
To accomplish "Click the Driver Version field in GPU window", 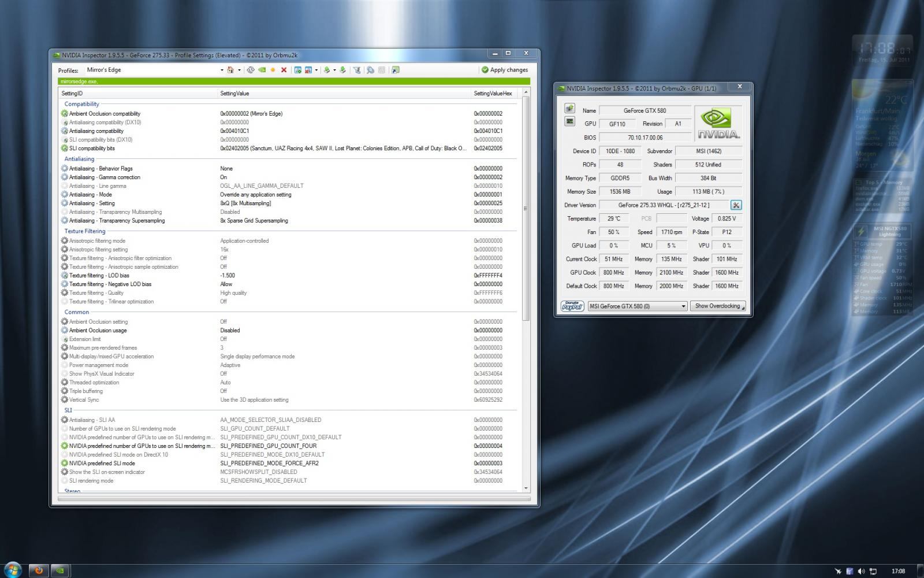I will (664, 205).
